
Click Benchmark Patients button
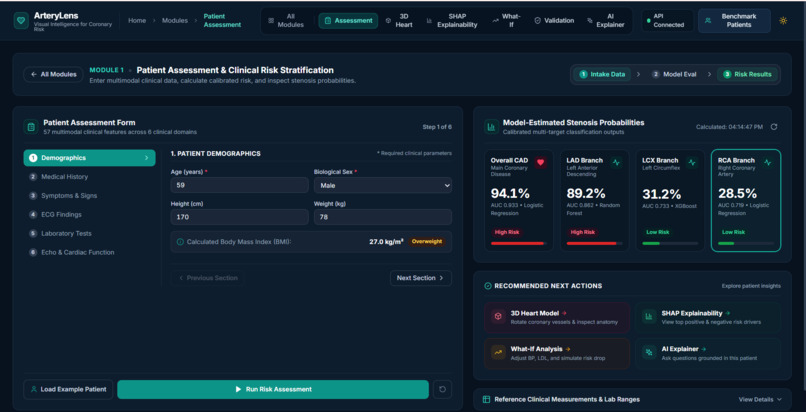734,21
